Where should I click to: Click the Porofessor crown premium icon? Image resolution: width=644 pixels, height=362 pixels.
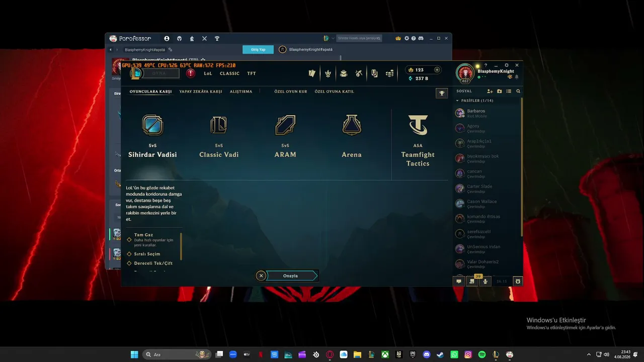pyautogui.click(x=398, y=38)
